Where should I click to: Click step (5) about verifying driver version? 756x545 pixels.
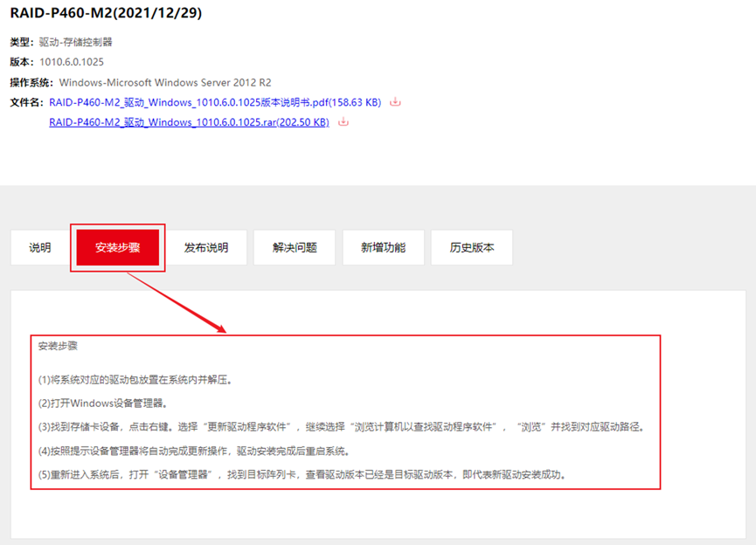click(x=302, y=475)
